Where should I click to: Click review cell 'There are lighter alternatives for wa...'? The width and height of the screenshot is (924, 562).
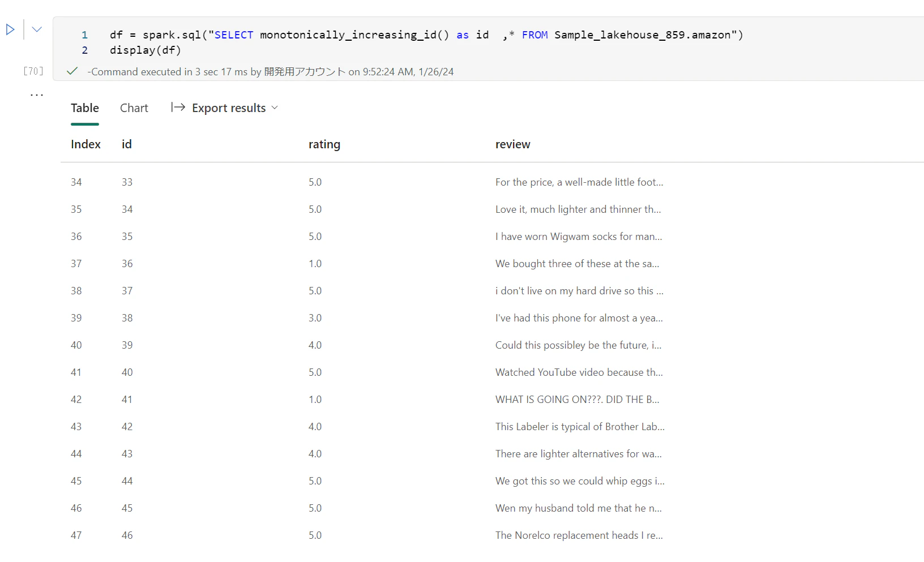tap(579, 454)
